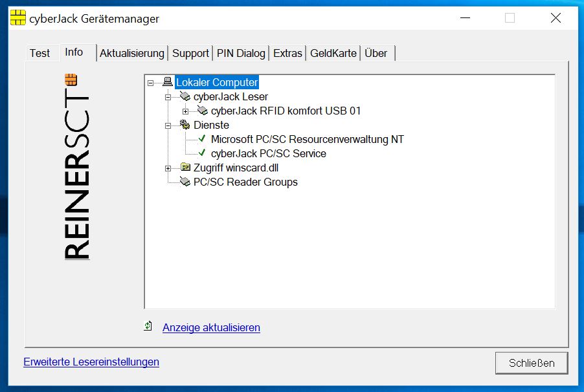The image size is (584, 392).
Task: Select the cyberJack RFID komfort USB 01 label
Action: [286, 111]
